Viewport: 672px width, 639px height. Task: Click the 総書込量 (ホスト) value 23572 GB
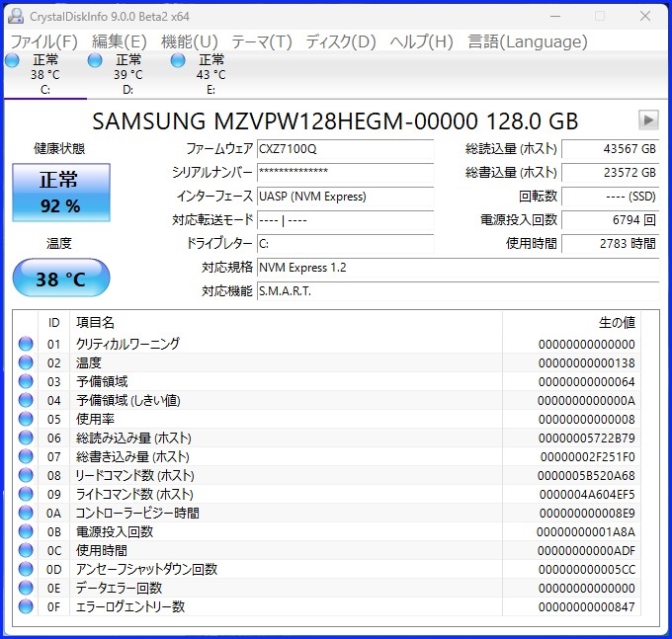(x=611, y=173)
